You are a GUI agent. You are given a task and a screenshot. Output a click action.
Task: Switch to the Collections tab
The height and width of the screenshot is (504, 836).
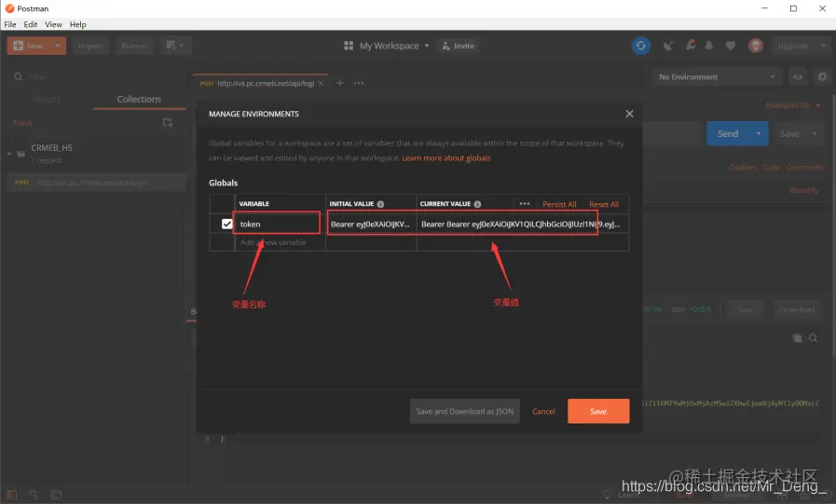click(x=139, y=99)
